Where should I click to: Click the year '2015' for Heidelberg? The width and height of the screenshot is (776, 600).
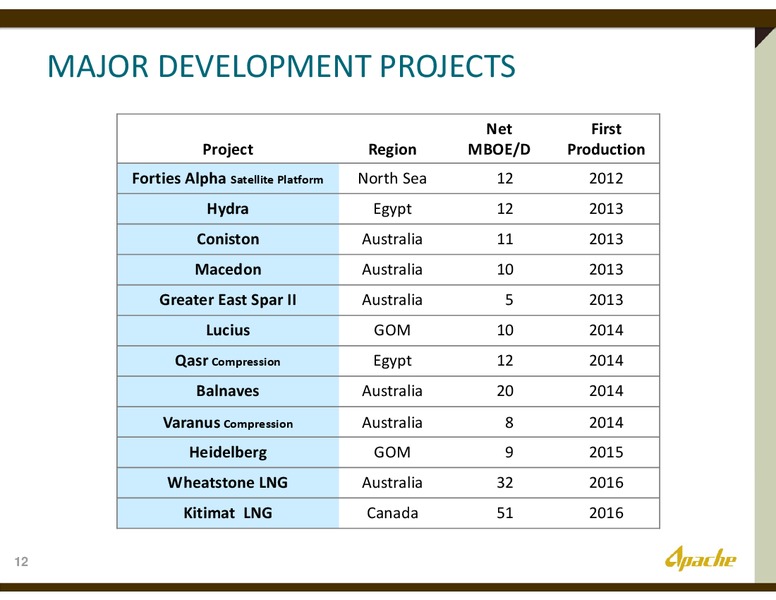point(606,452)
